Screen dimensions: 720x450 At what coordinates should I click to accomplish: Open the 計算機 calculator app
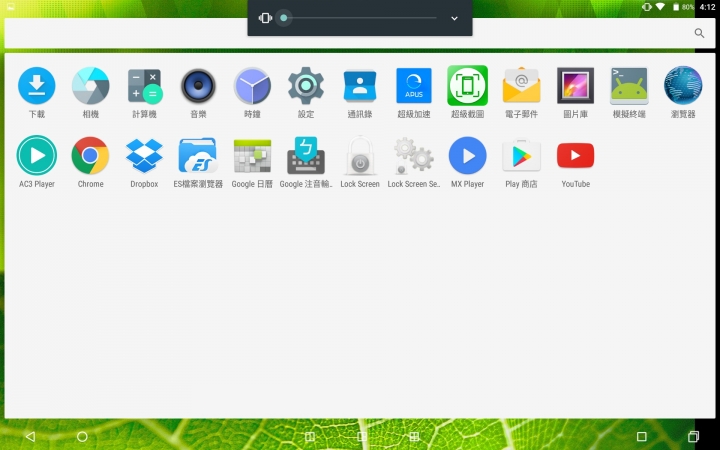coord(144,86)
